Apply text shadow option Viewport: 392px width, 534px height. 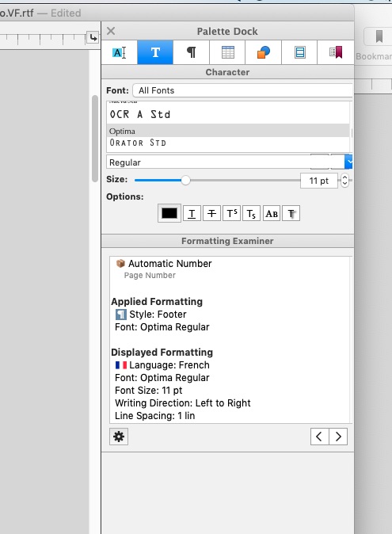pos(291,214)
